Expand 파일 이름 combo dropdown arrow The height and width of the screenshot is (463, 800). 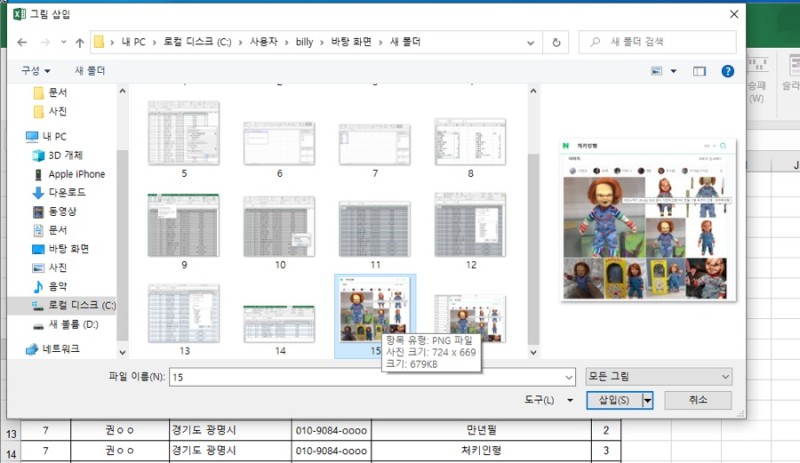[568, 377]
